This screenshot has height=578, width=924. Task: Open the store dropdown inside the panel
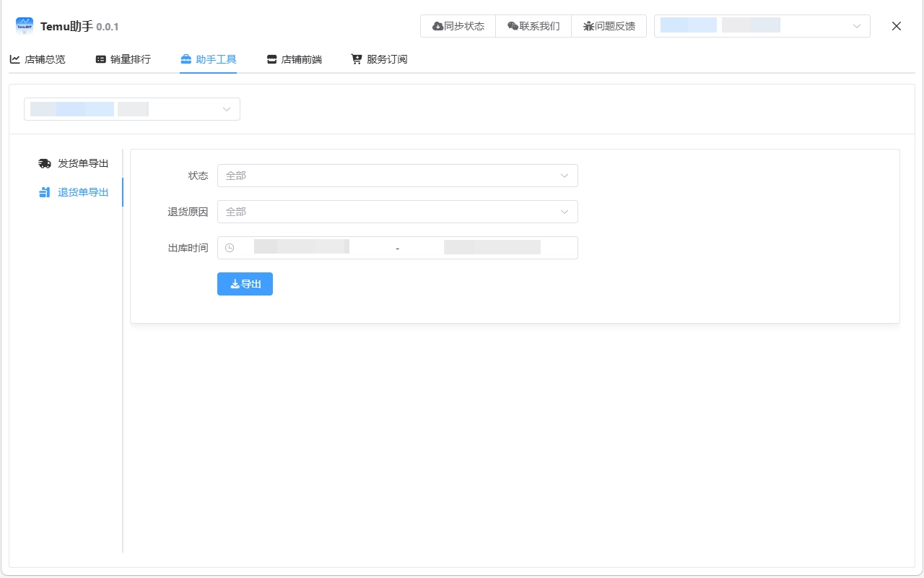point(131,108)
